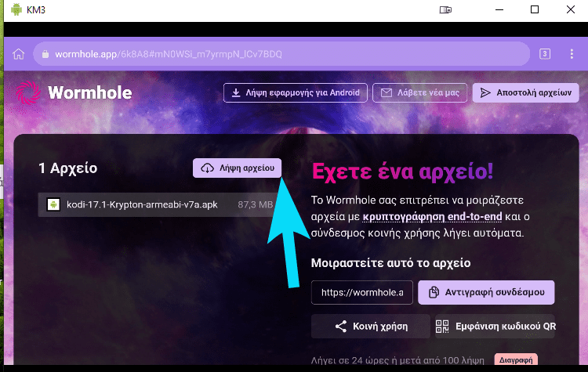The image size is (588, 372).
Task: Click the KM3 title bar dual-screen icon
Action: click(445, 9)
